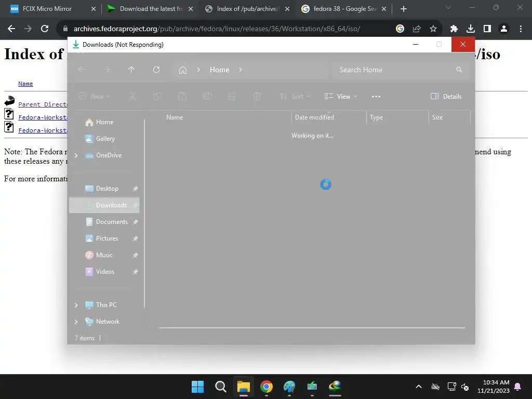
Task: Click the Chrome address bar URL
Action: pos(217,29)
